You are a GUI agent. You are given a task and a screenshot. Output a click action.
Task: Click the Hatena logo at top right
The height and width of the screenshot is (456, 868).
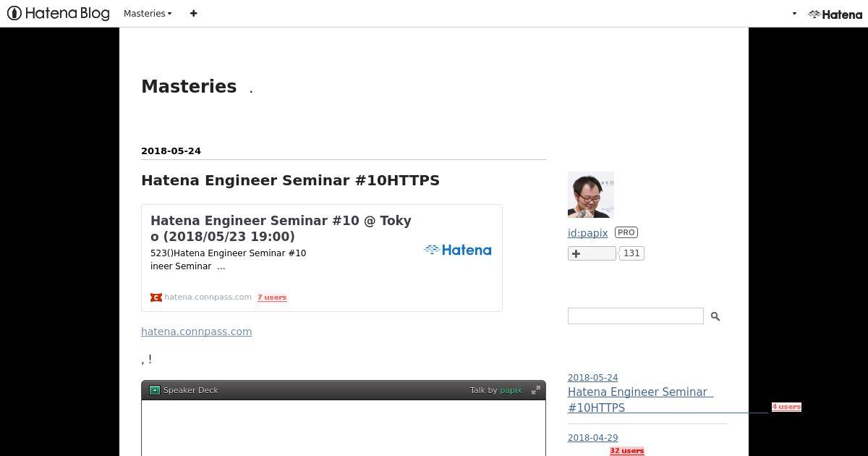pyautogui.click(x=835, y=14)
